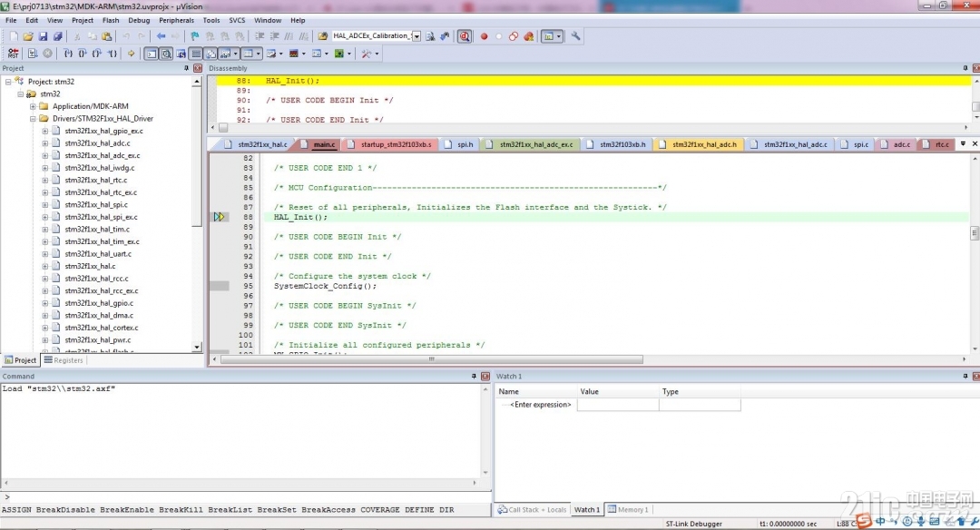
Task: Insert bookmark with flag icon
Action: tap(194, 36)
